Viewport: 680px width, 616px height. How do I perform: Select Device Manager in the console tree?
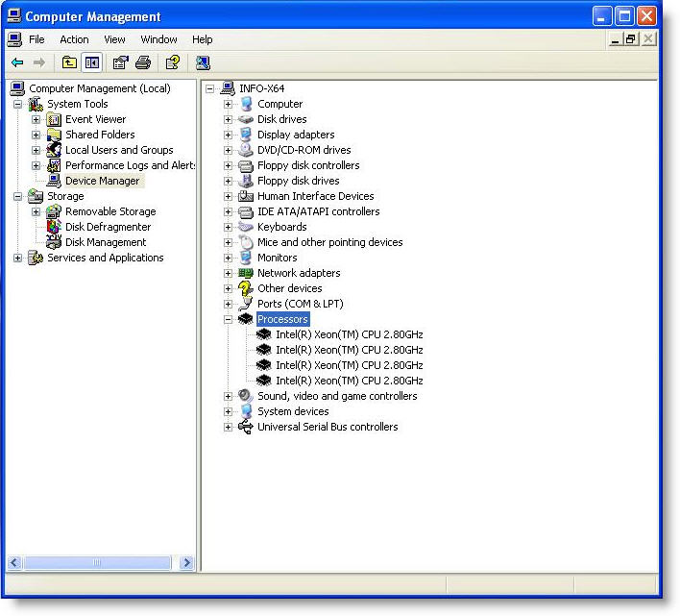click(x=103, y=181)
